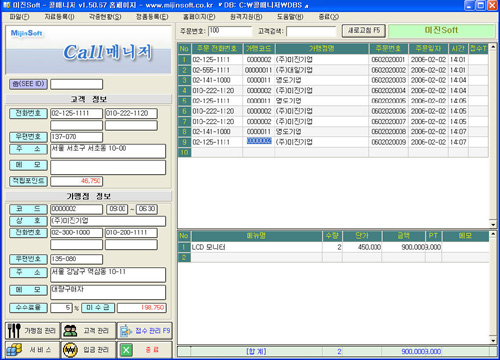The height and width of the screenshot is (360, 500).
Task: Focus the 고객검색 search field
Action: pos(311,31)
